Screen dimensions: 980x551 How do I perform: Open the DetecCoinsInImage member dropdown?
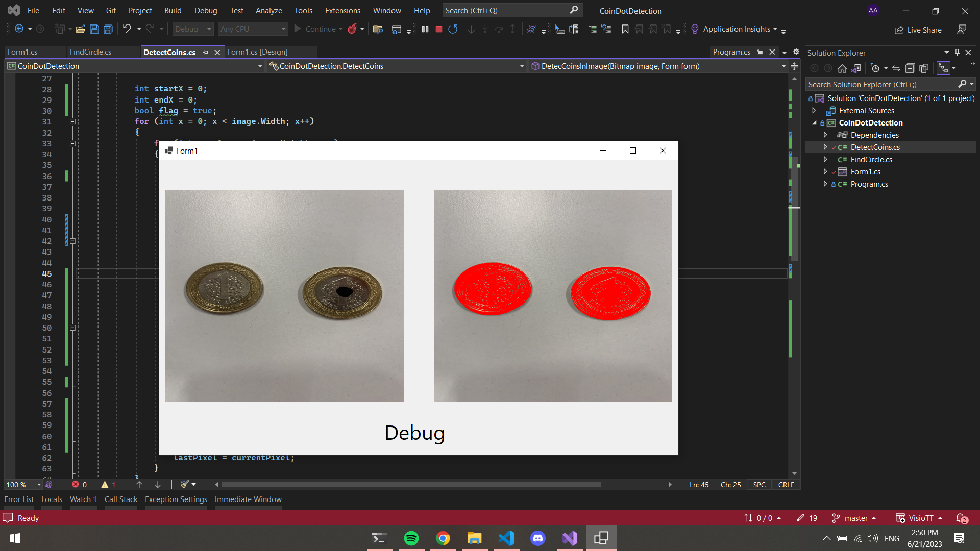pos(783,66)
